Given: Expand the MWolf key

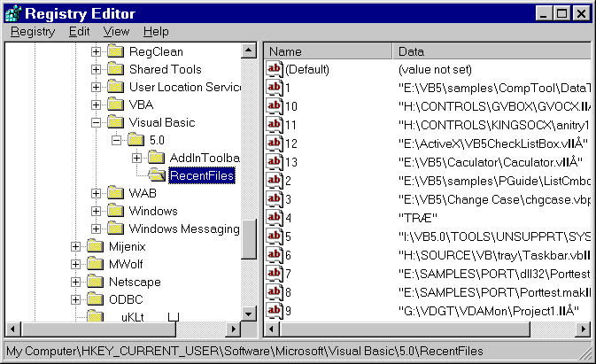Looking at the screenshot, I should tap(75, 264).
